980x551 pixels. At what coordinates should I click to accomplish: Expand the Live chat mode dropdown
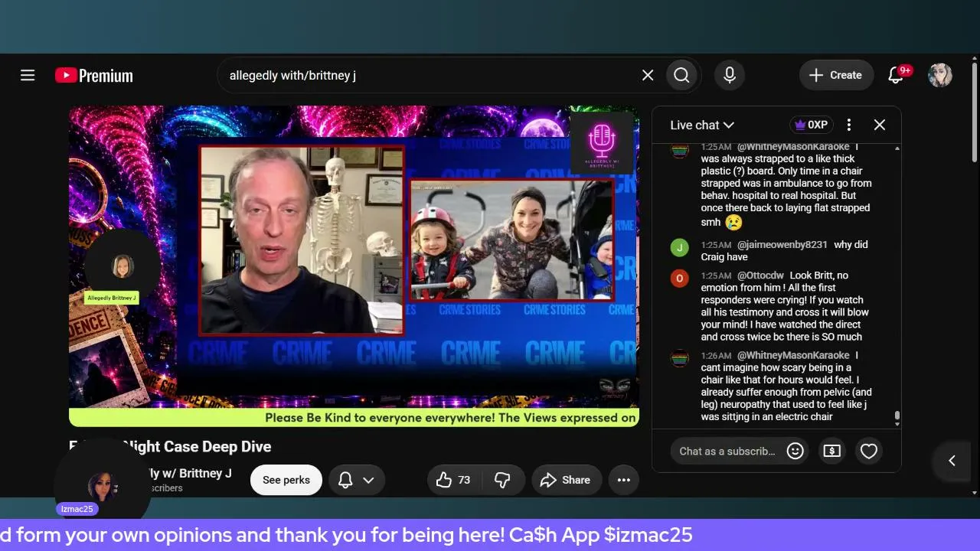(x=702, y=125)
